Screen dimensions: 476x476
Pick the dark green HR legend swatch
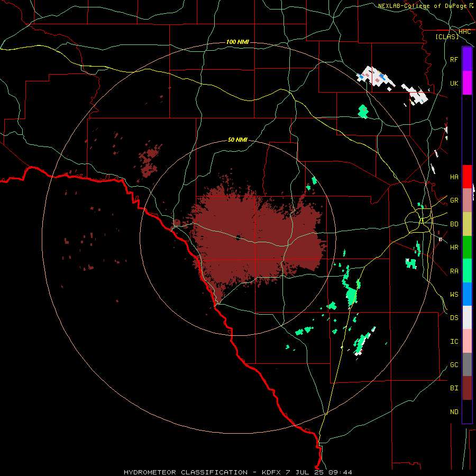click(467, 248)
